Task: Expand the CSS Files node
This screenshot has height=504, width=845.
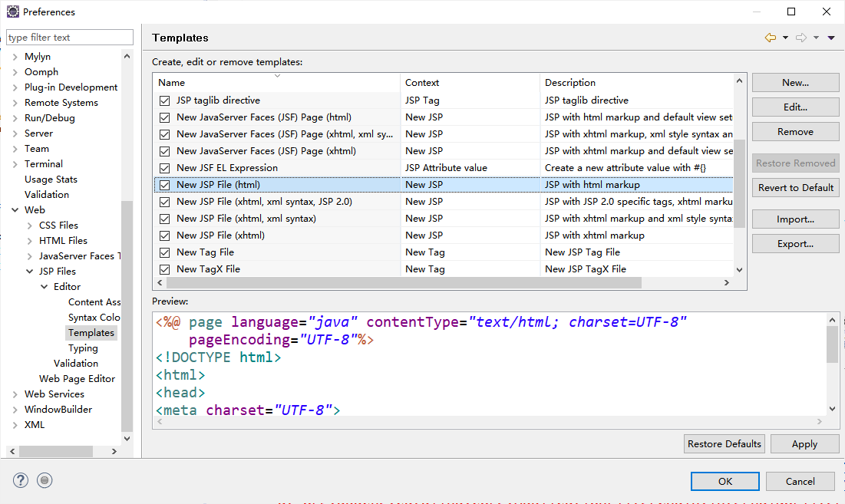Action: pos(30,226)
